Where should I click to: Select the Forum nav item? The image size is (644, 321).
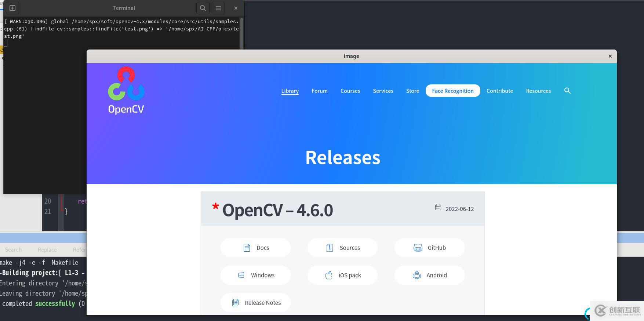[x=319, y=91]
